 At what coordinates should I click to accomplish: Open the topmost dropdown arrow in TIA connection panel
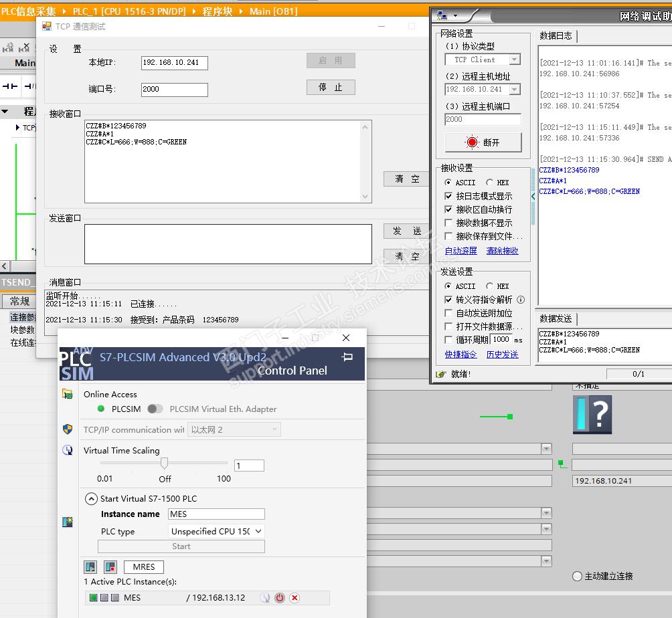[x=546, y=449]
